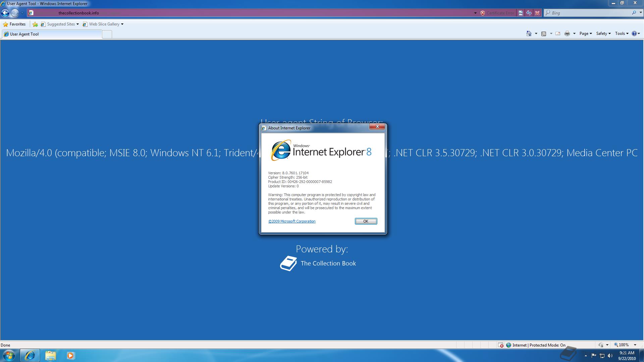Click the Refresh page icon
The width and height of the screenshot is (644, 362).
529,13
